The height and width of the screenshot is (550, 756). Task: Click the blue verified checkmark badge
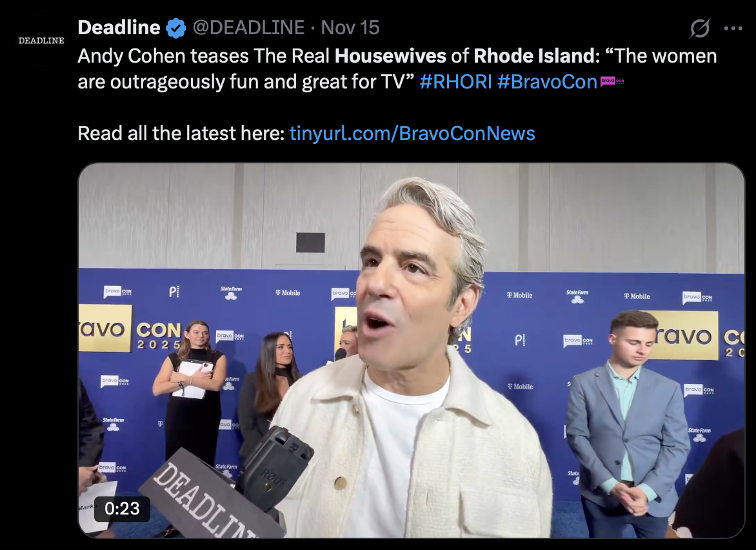176,28
